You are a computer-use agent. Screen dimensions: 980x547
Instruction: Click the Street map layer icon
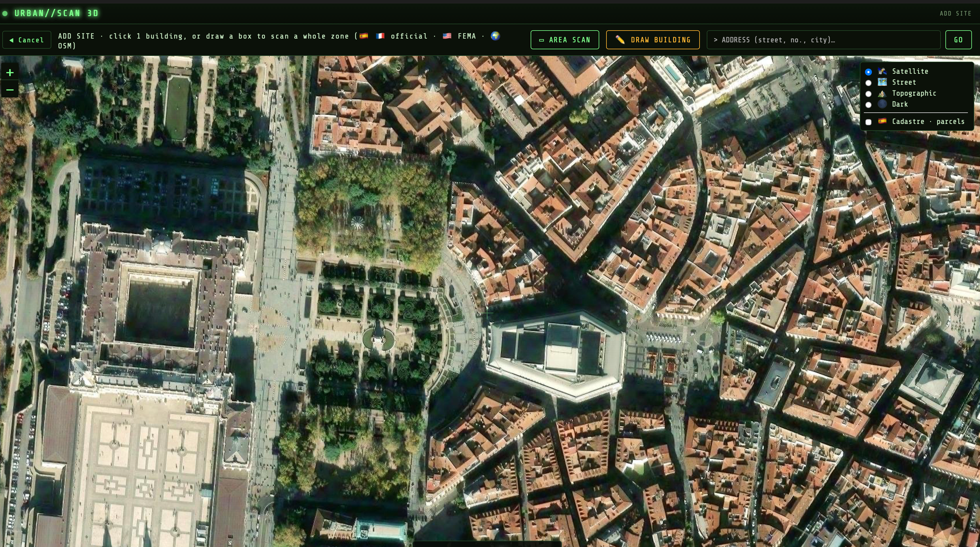tap(882, 82)
